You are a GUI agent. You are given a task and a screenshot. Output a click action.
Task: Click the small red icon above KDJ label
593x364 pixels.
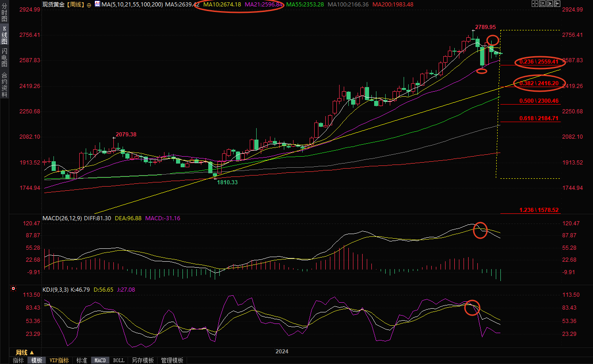pos(13,289)
